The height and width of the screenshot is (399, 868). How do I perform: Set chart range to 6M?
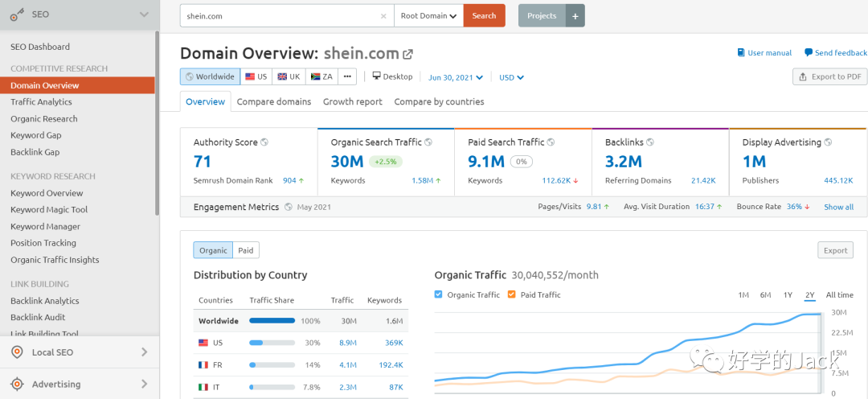[x=766, y=294]
